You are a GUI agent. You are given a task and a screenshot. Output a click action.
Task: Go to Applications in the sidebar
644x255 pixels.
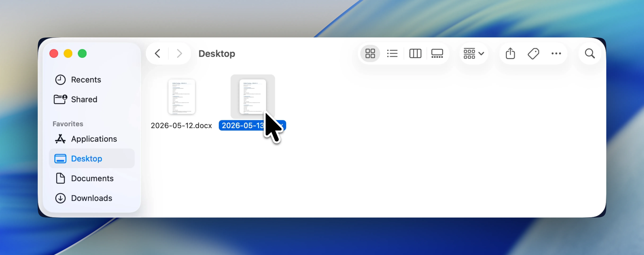pyautogui.click(x=92, y=139)
